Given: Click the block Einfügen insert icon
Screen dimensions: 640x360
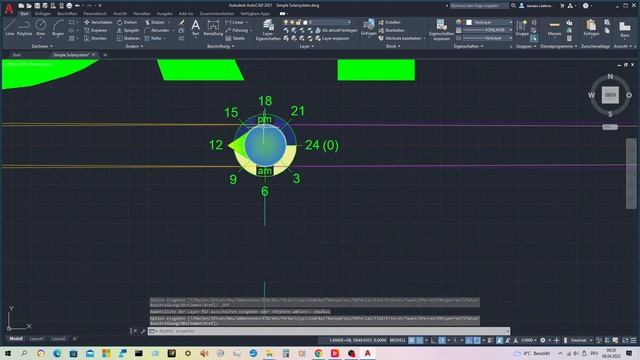Looking at the screenshot, I should [x=369, y=27].
